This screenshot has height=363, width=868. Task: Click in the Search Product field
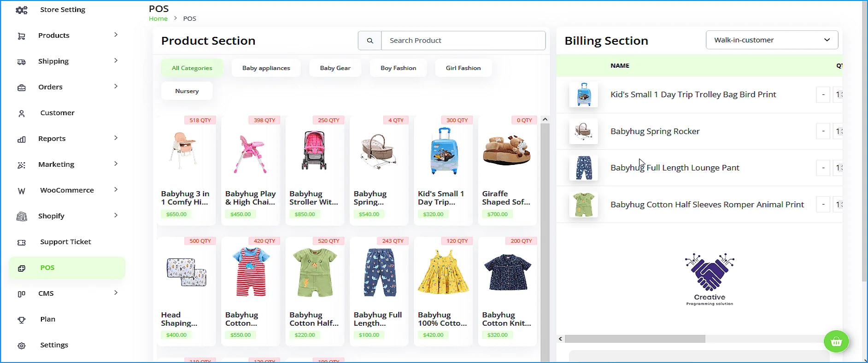pyautogui.click(x=463, y=41)
